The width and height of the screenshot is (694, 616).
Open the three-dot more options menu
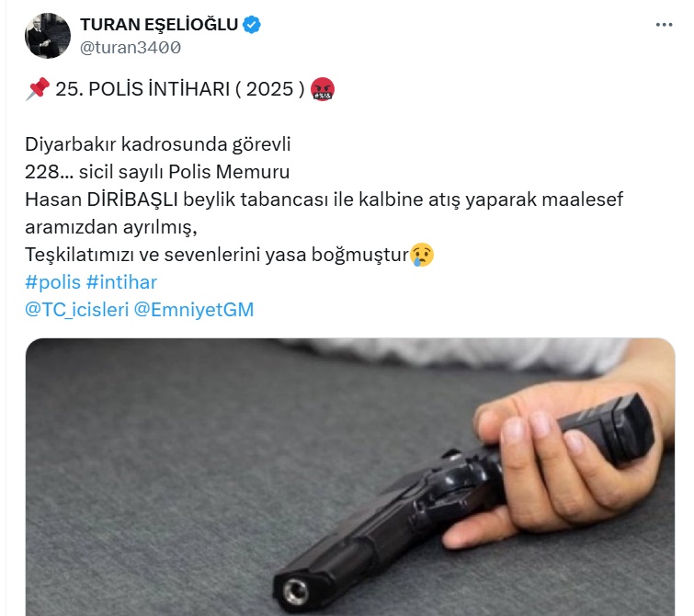tap(664, 25)
